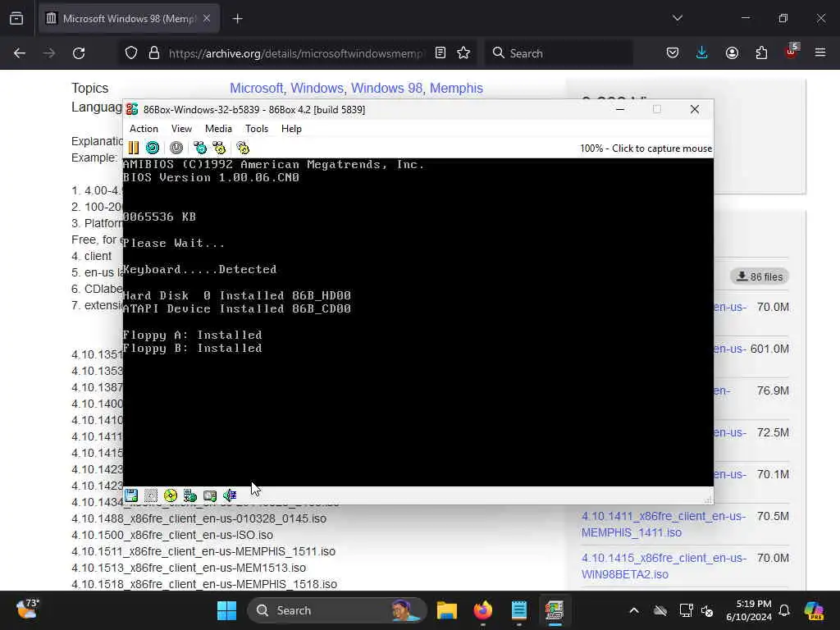Click the 86 files download button

[x=760, y=276]
